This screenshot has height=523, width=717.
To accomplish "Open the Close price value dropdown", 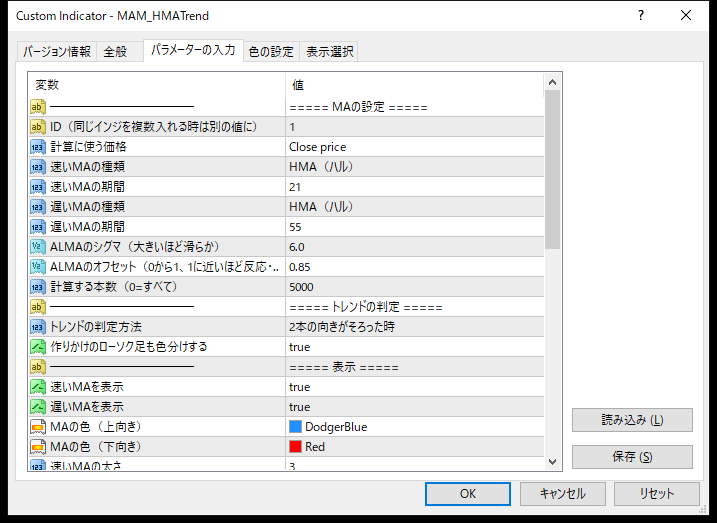I will [415, 147].
